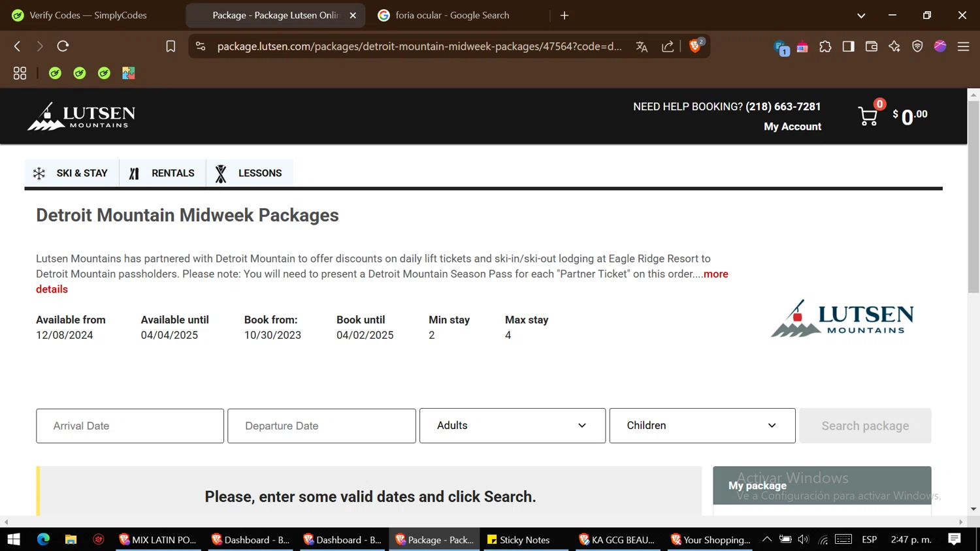The width and height of the screenshot is (980, 551).
Task: Show hidden system tray icons chevron
Action: (767, 539)
